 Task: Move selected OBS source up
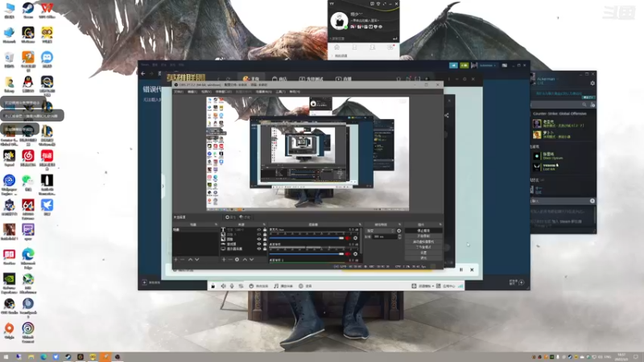[x=246, y=259]
